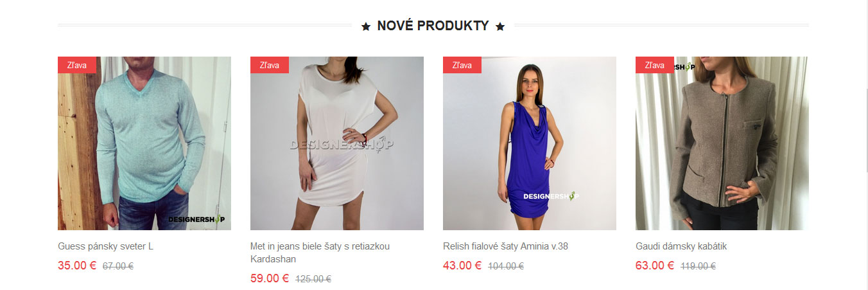Click the Zľava badge on white dress
This screenshot has height=290, width=868.
pyautogui.click(x=270, y=65)
